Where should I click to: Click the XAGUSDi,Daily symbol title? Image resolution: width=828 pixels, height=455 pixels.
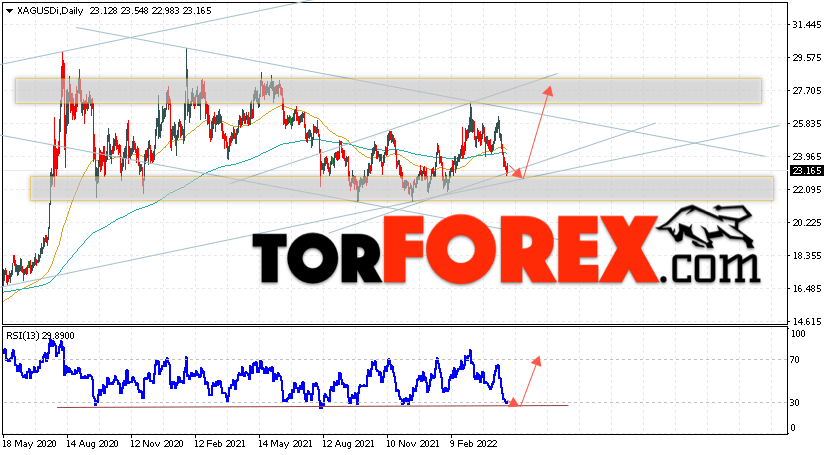tap(50, 11)
